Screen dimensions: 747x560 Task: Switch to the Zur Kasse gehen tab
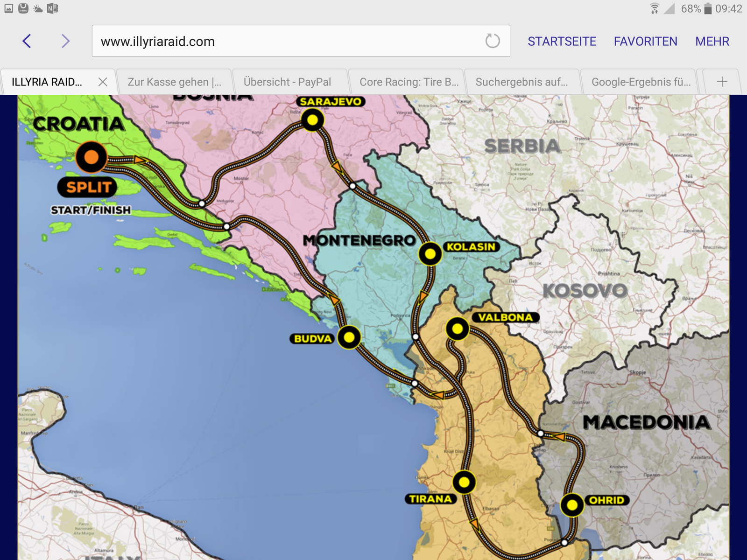click(174, 82)
